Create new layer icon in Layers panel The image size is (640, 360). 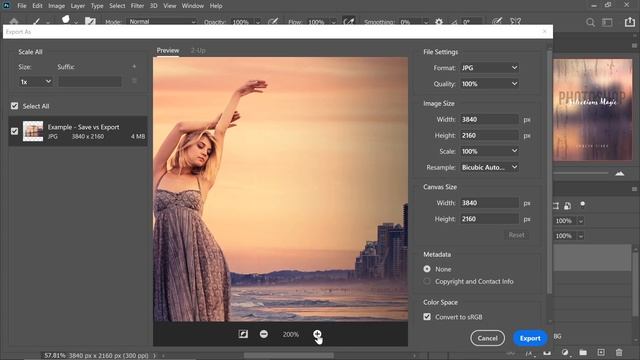coord(601,352)
